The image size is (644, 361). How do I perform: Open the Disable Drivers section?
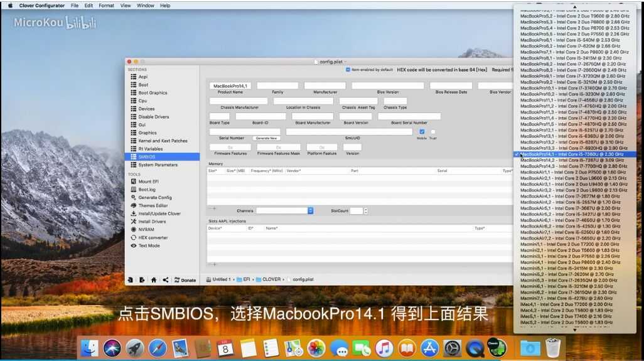pos(154,117)
